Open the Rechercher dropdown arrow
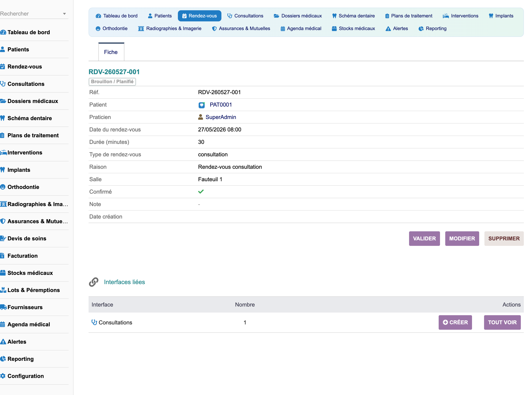The image size is (532, 395). pyautogui.click(x=64, y=14)
